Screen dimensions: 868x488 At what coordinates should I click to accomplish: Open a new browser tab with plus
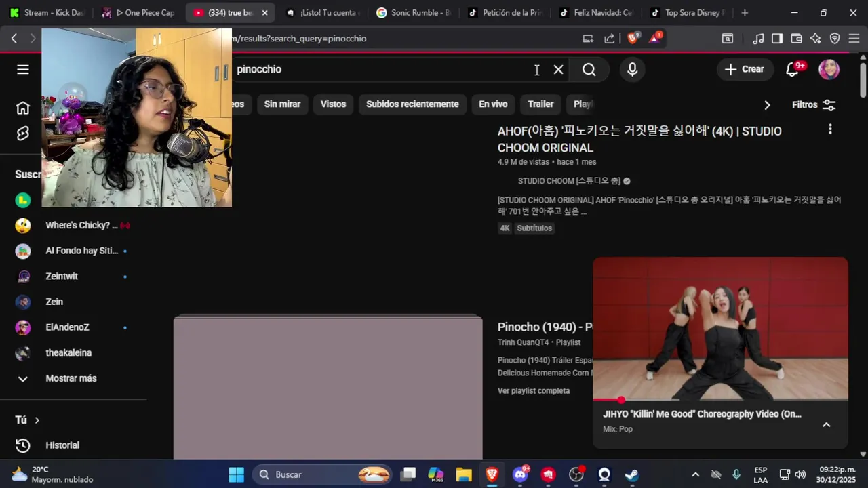tap(745, 13)
